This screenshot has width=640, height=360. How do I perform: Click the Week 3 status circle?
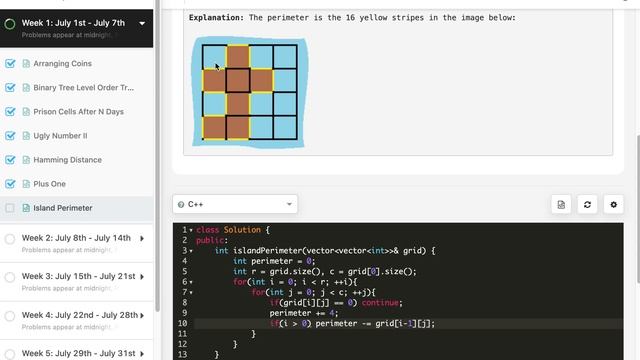10,278
